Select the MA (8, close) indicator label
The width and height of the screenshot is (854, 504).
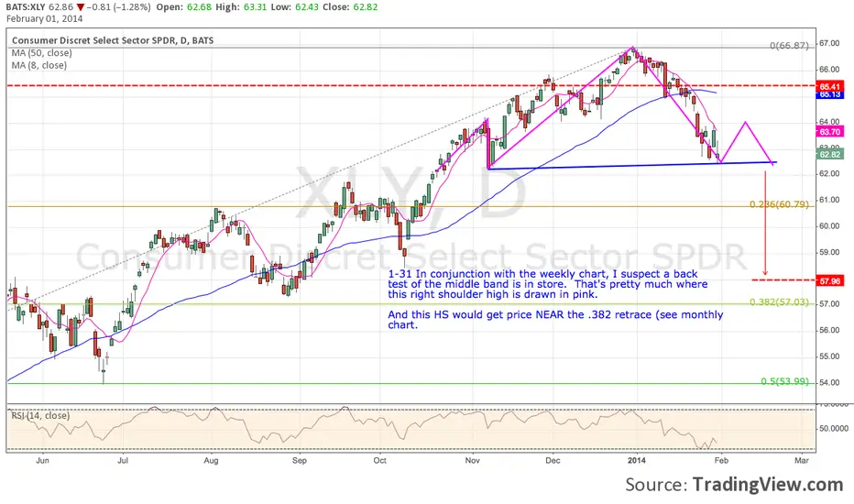39,65
